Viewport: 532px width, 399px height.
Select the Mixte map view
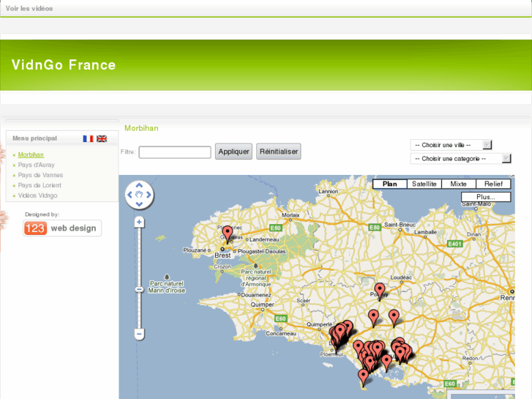[x=458, y=184]
